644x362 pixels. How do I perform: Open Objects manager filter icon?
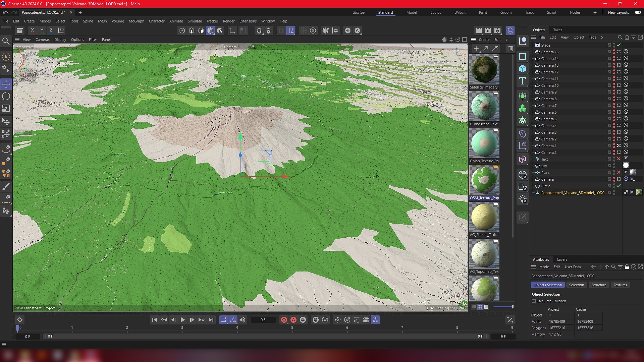tap(633, 37)
